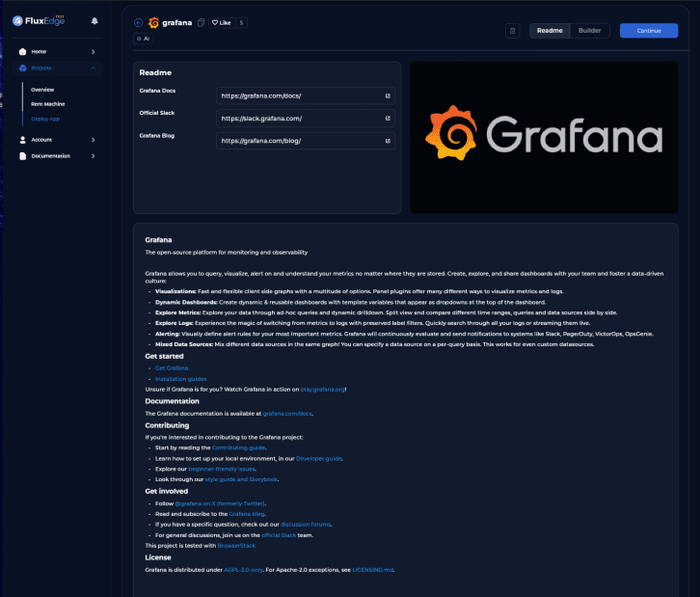Click the like count 5

[241, 23]
